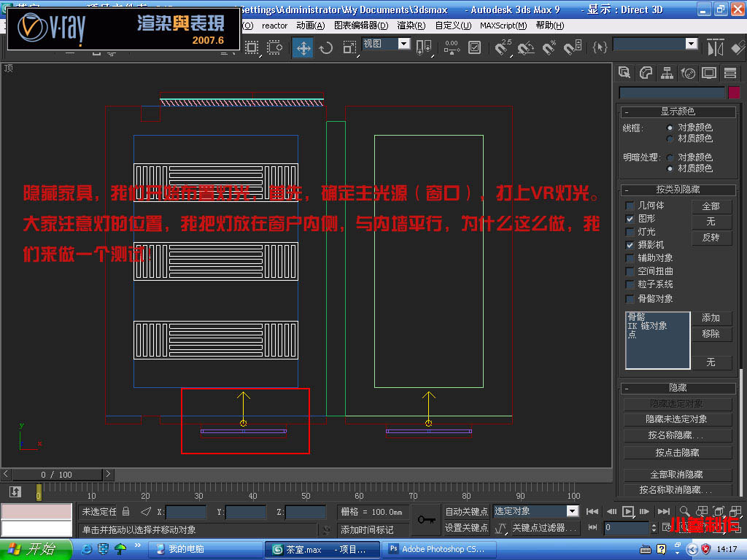This screenshot has height=560, width=747.
Task: Activate the Rotate tool
Action: pyautogui.click(x=326, y=47)
